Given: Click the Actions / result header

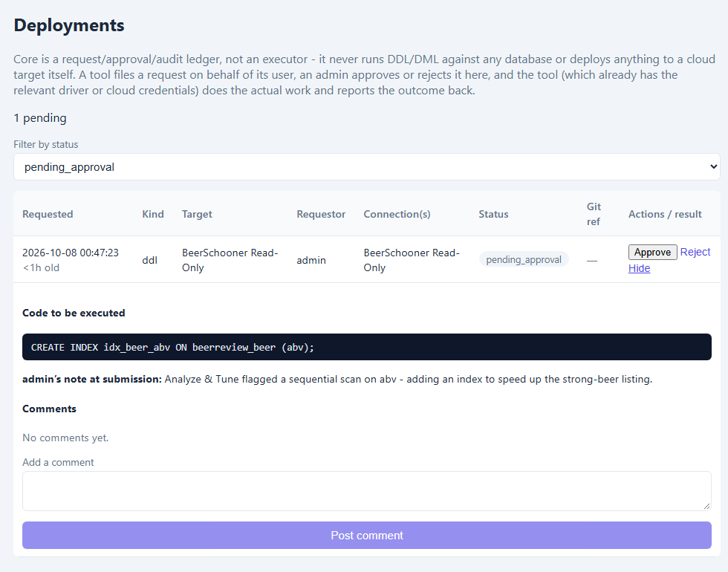Looking at the screenshot, I should [x=665, y=214].
